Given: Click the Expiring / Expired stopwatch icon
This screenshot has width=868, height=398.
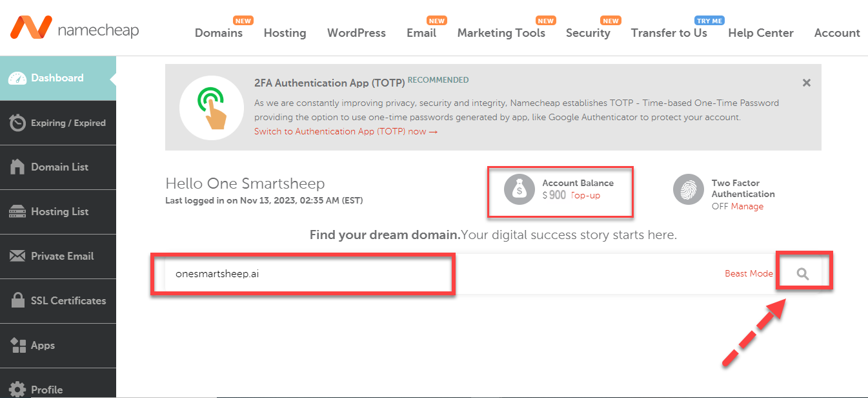Looking at the screenshot, I should pyautogui.click(x=18, y=123).
